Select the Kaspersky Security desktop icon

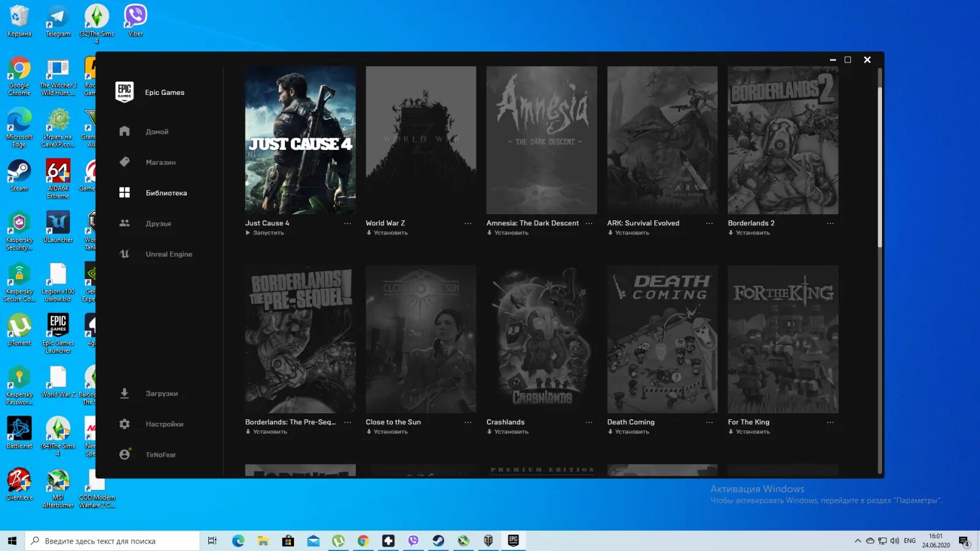(19, 231)
